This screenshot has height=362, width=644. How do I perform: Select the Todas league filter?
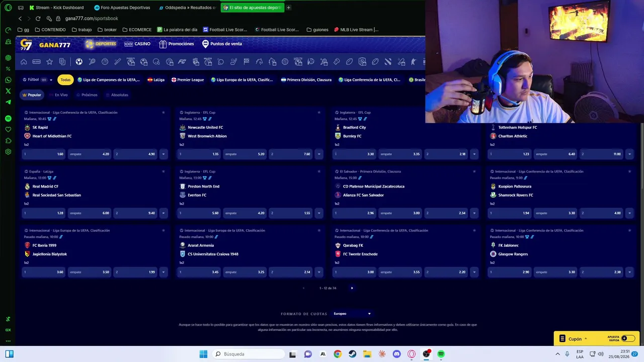[x=65, y=80]
